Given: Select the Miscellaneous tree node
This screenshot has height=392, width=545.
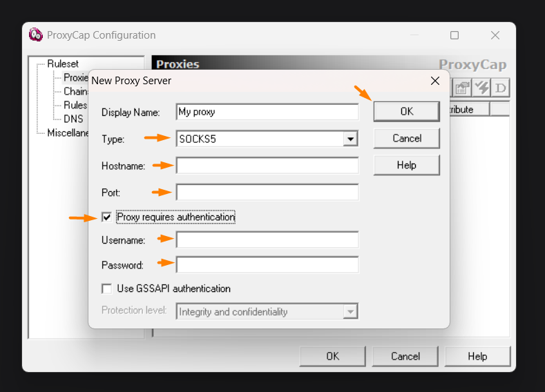Looking at the screenshot, I should (68, 133).
